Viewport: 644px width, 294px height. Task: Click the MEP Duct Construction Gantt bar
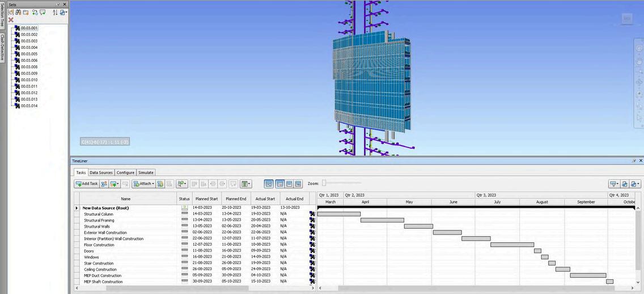588,275
